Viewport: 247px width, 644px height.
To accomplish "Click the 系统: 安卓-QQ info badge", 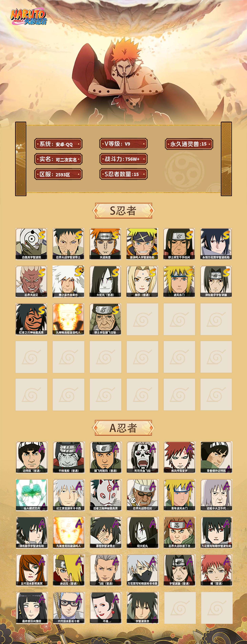I will point(58,144).
